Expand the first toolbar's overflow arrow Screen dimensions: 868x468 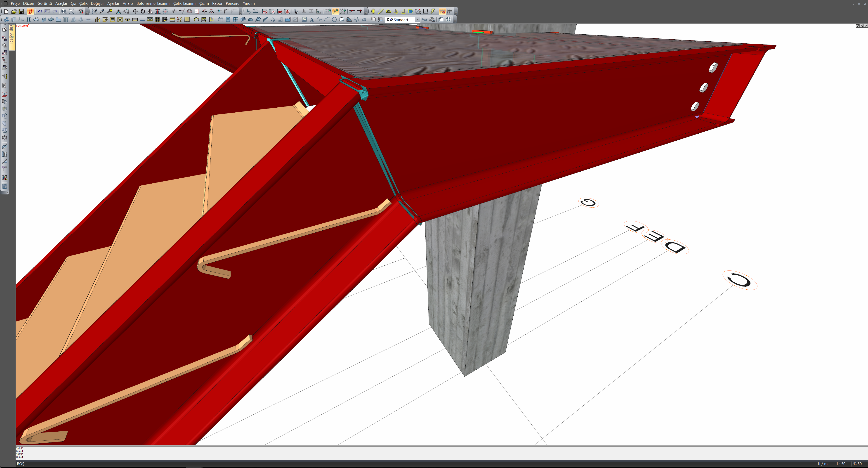(87, 13)
